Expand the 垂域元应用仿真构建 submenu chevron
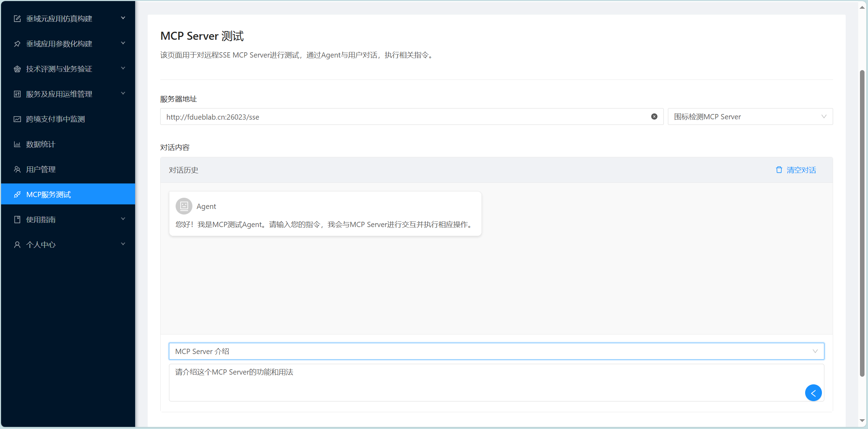Image resolution: width=868 pixels, height=429 pixels. (123, 18)
